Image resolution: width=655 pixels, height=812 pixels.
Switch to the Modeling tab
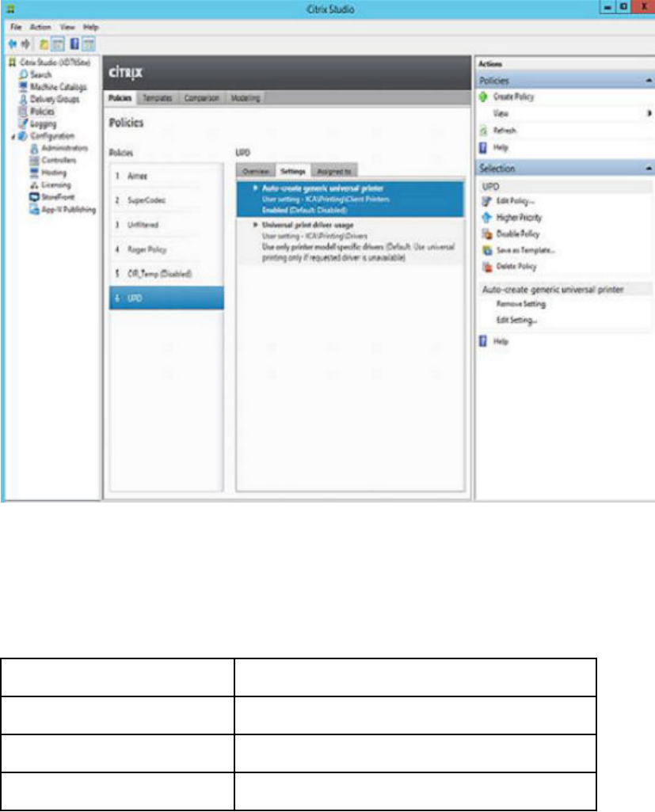point(245,98)
